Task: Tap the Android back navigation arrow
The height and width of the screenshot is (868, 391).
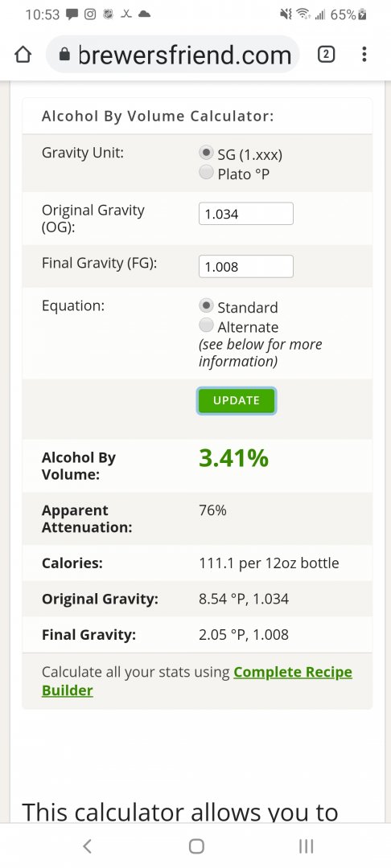Action: coord(87,845)
